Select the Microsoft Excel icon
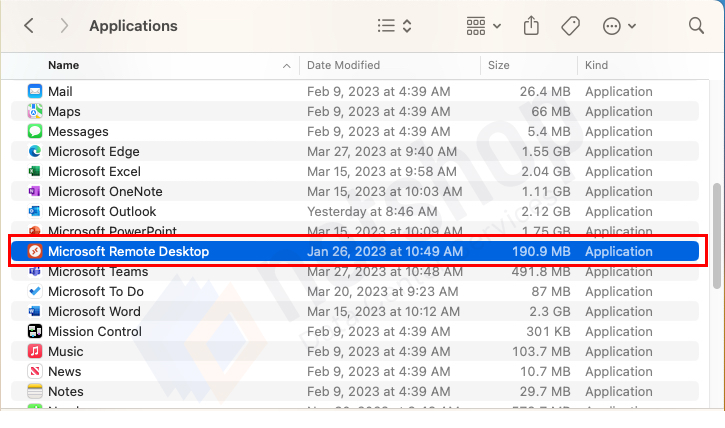This screenshot has width=725, height=428. 35,171
